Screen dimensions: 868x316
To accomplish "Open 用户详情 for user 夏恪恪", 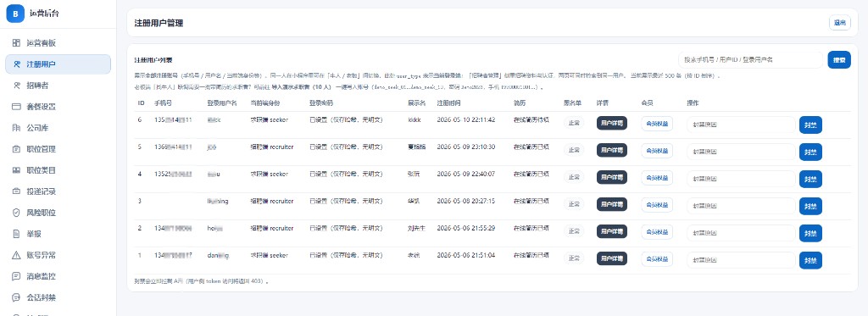I will pos(612,151).
